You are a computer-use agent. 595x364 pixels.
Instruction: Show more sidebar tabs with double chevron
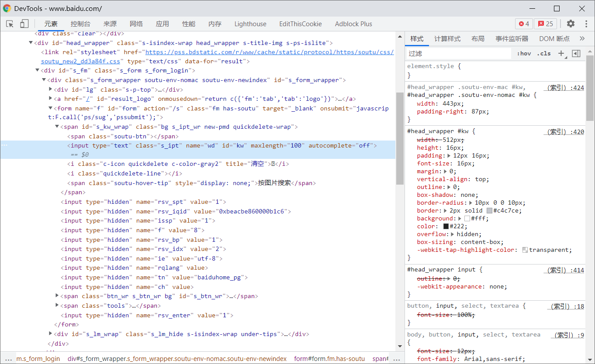pyautogui.click(x=582, y=38)
